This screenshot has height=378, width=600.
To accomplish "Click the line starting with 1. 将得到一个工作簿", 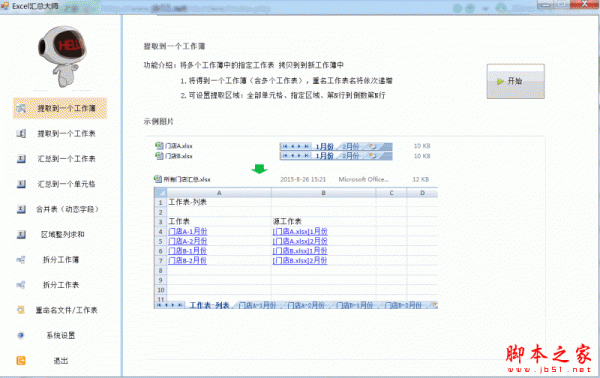I will point(286,81).
